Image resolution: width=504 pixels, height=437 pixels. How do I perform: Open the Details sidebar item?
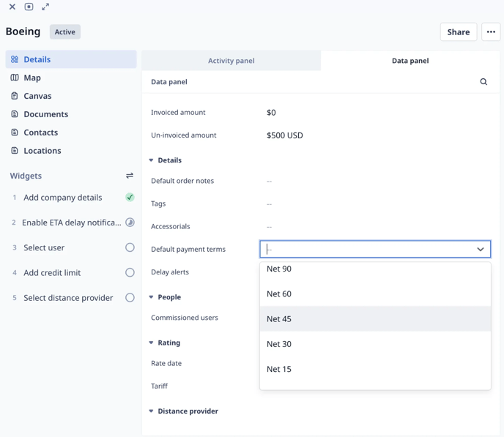click(71, 59)
